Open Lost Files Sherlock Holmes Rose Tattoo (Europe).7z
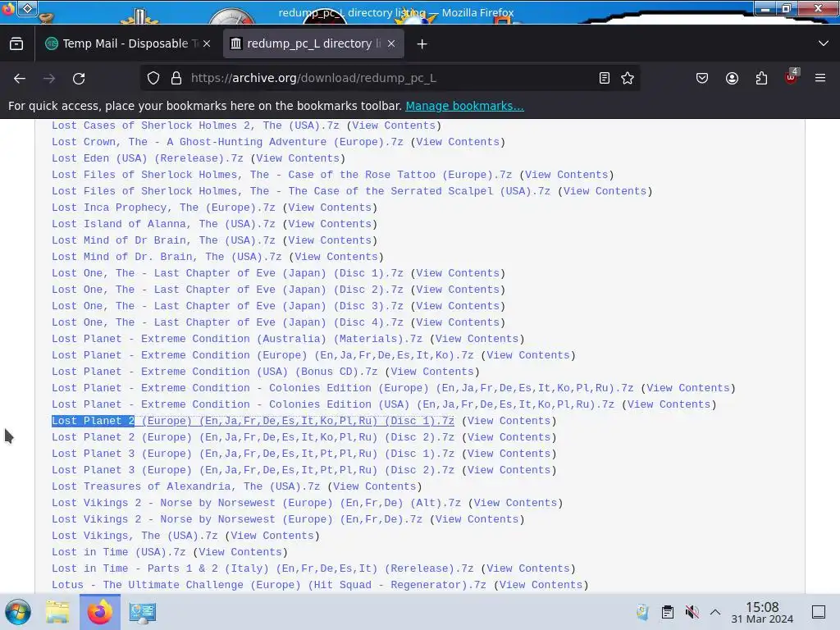840x630 pixels. point(282,176)
